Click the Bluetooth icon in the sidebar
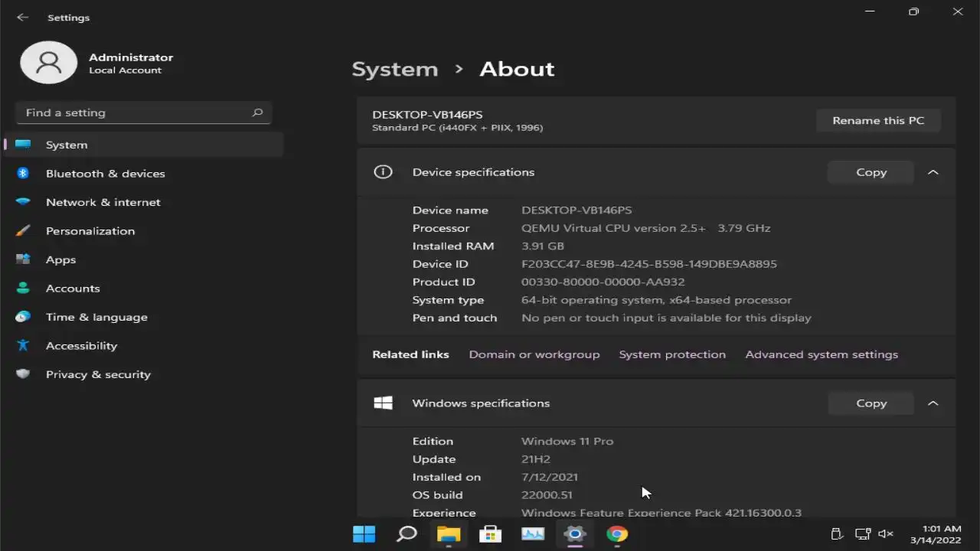Viewport: 980px width, 551px height. [23, 173]
